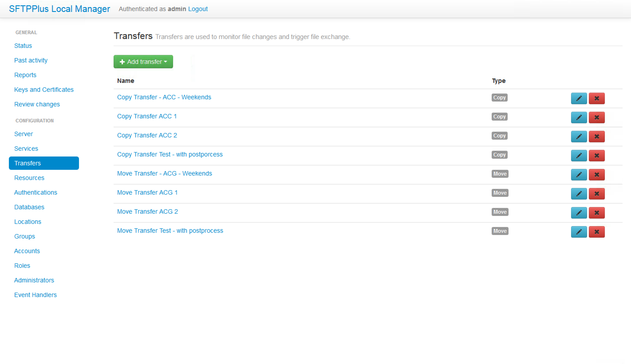
Task: Navigate to Past activity section
Action: coord(31,60)
